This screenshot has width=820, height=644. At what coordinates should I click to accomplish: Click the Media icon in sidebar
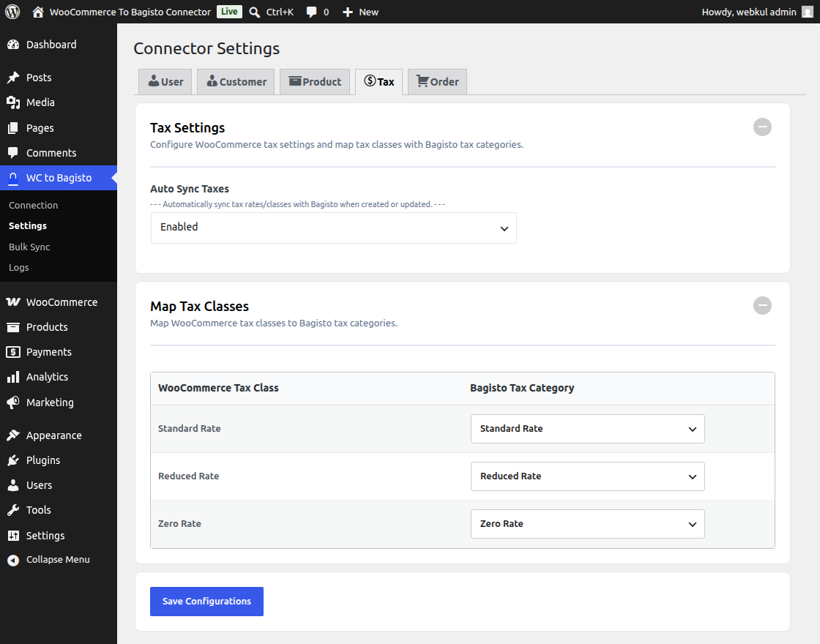point(13,102)
